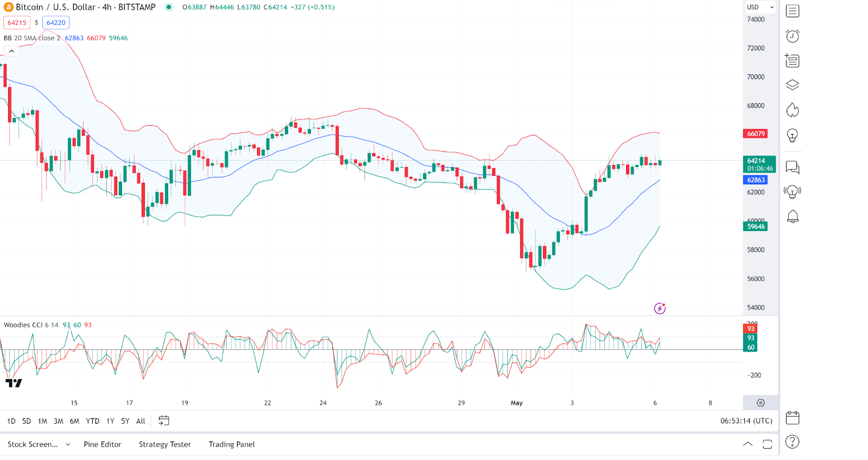Select the All time range
The width and height of the screenshot is (868, 460).
pos(141,421)
